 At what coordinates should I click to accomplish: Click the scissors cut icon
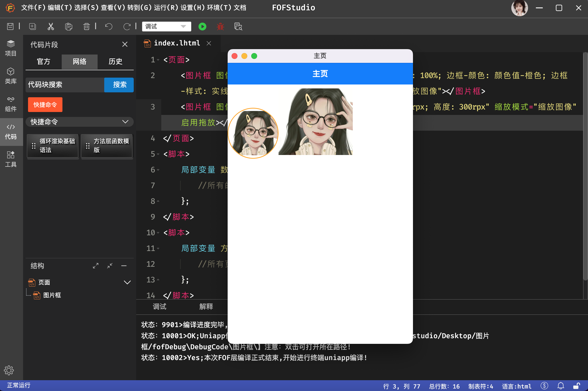click(x=51, y=27)
